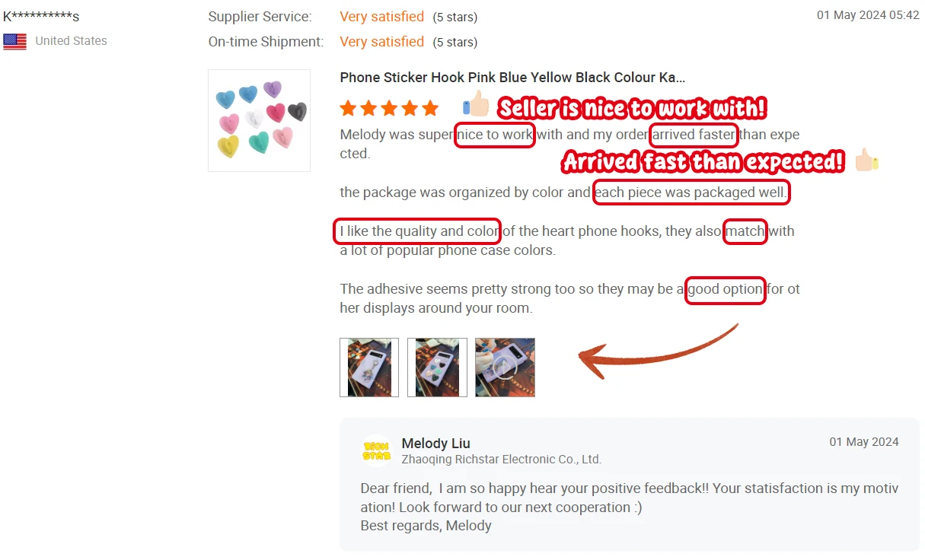Click the thumbs-up icon after arrived fast
The image size is (925, 560).
click(x=866, y=160)
